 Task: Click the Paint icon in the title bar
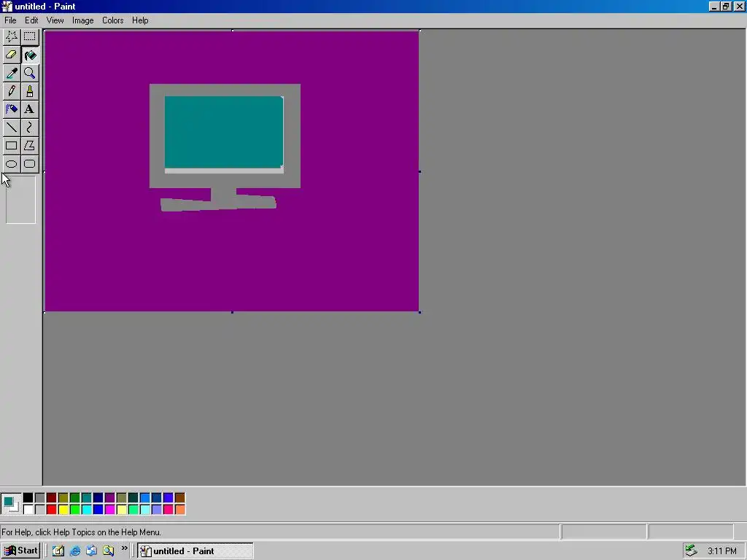coord(7,6)
